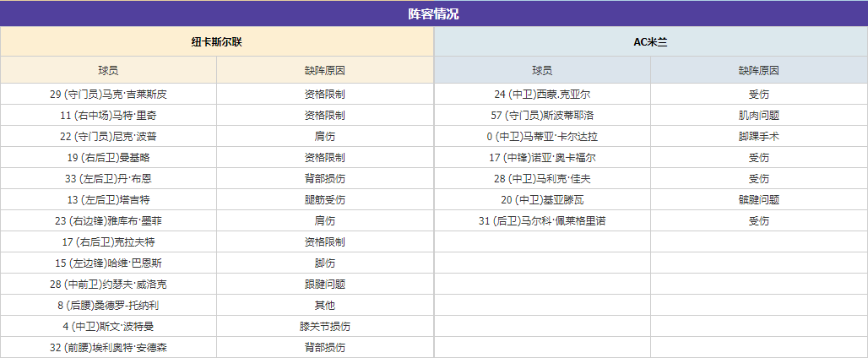Select player 8 (后腰)桑德罗-托纳利

pos(108,305)
